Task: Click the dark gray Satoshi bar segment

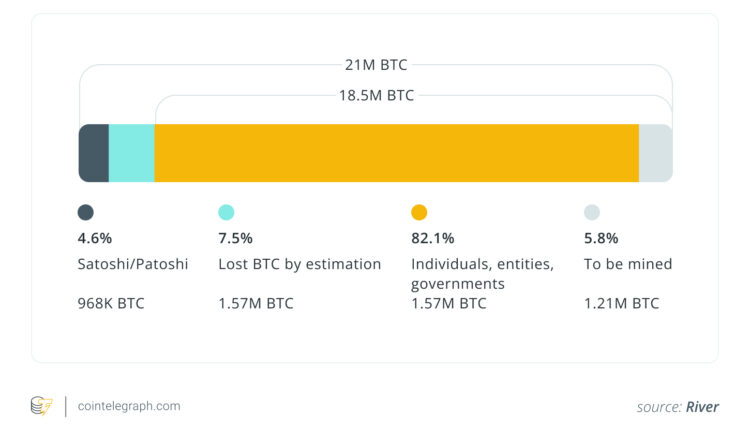Action: click(x=94, y=153)
